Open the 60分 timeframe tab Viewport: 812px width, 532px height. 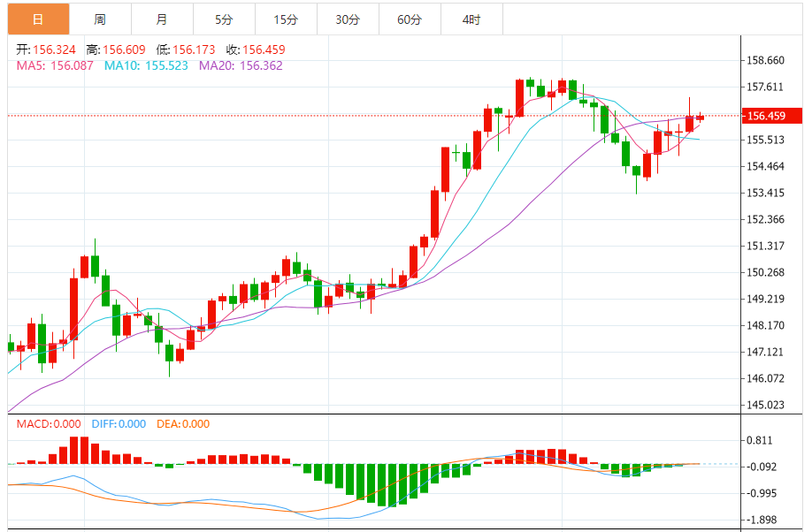(x=410, y=19)
